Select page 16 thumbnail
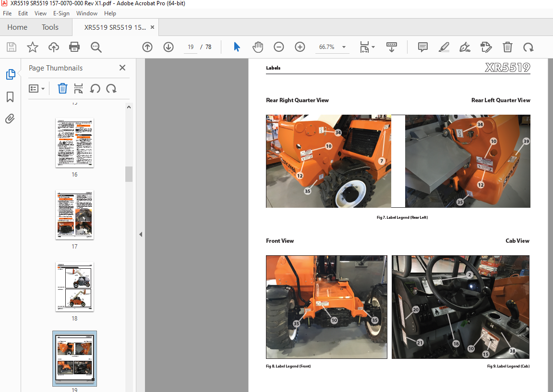The height and width of the screenshot is (392, 553). [74, 143]
